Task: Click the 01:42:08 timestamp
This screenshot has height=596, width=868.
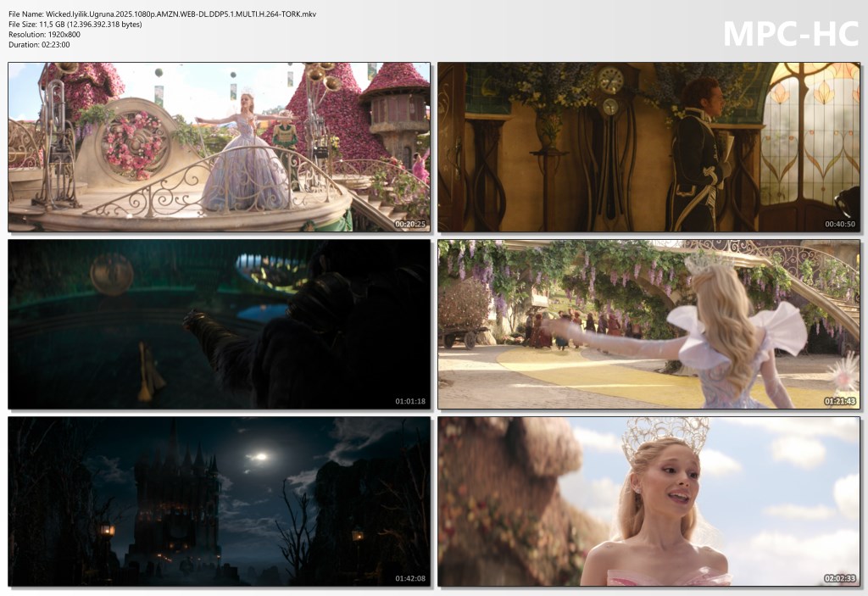Action: [x=410, y=578]
